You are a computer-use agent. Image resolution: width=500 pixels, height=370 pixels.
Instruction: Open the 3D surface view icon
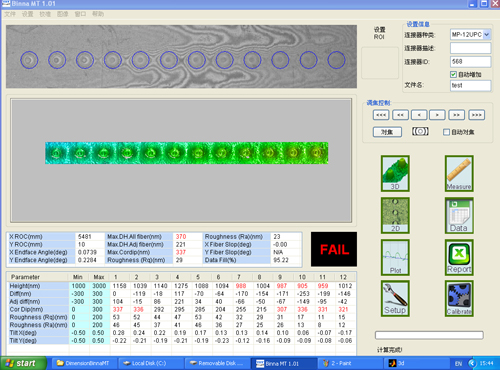pos(395,173)
